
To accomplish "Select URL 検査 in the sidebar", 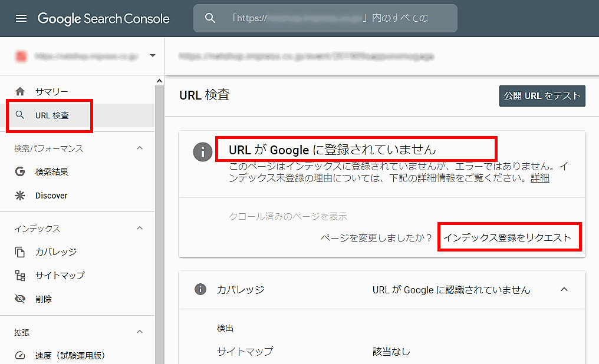I will [52, 115].
